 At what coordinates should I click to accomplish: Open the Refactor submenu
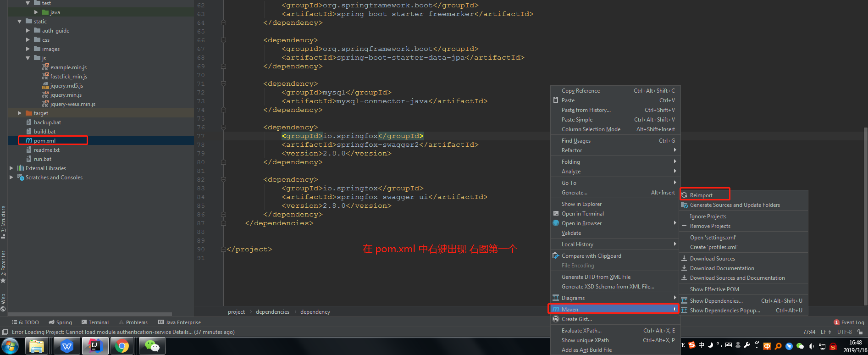615,150
